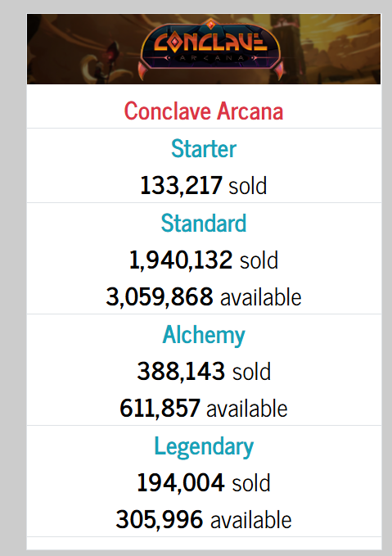Click the 3,059,868 available Standard count
Screen dimensions: 392x556
pos(204,296)
